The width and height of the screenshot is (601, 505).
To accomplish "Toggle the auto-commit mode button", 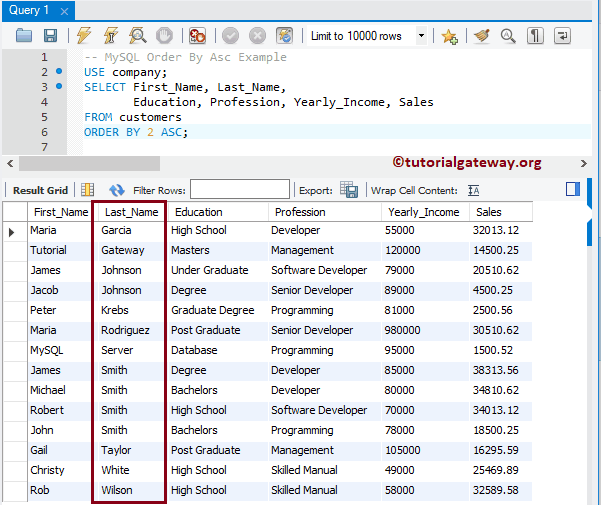I will [x=284, y=36].
